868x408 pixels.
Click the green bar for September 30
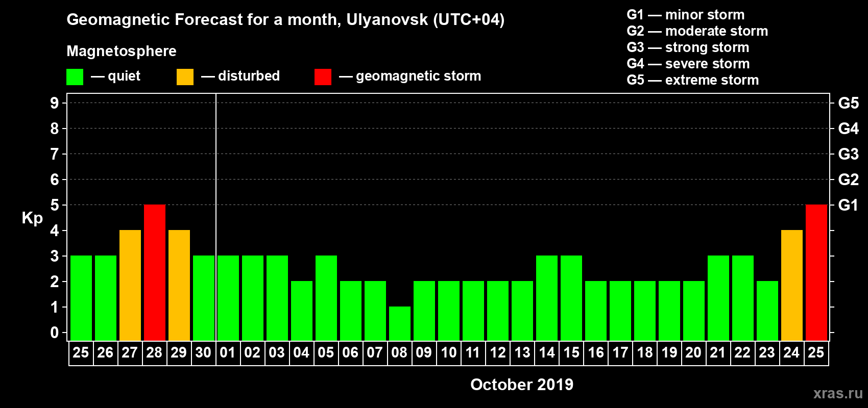tap(204, 298)
